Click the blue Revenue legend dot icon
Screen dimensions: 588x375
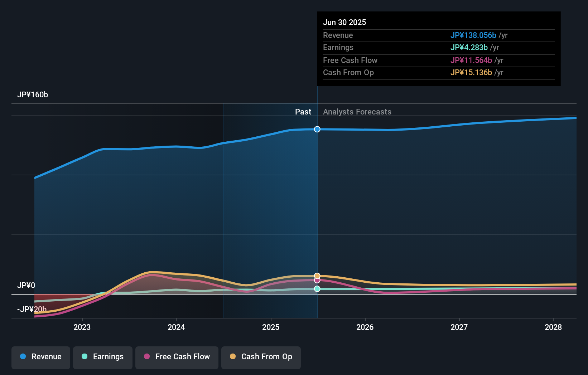coord(23,357)
